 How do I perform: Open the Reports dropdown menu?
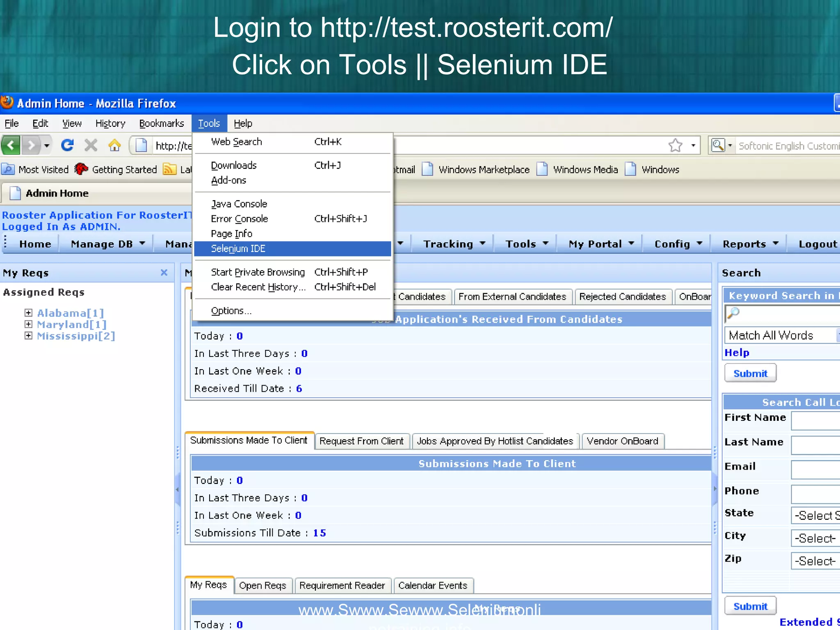(x=750, y=244)
